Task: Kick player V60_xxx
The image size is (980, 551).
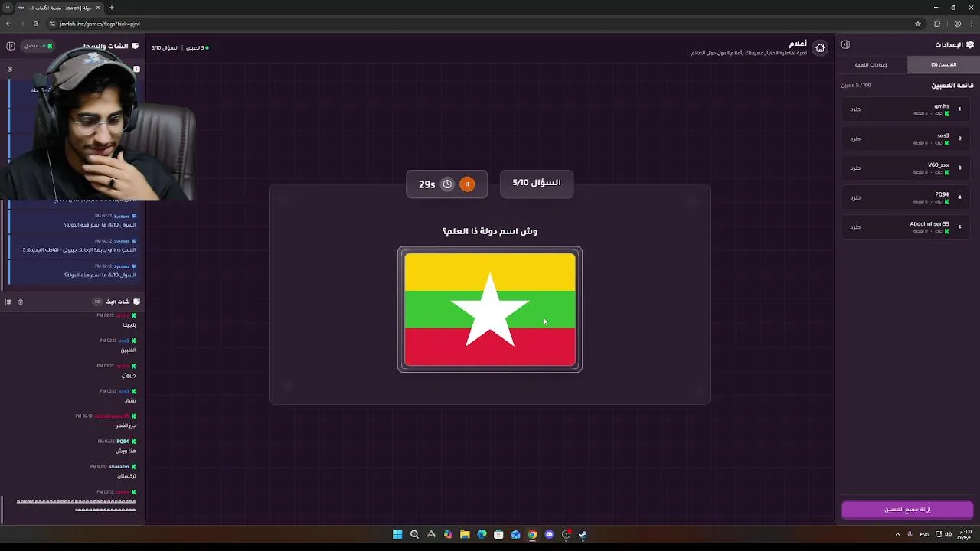Action: (x=855, y=168)
